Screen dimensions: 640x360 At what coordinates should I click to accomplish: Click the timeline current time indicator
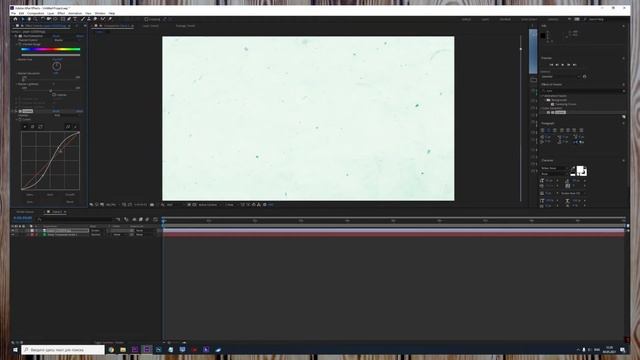point(163,221)
